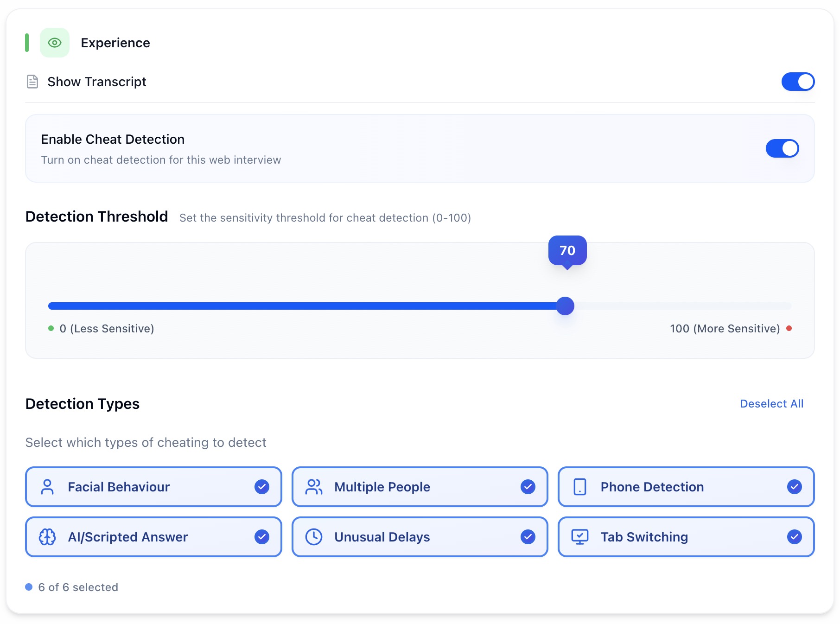The width and height of the screenshot is (840, 624).
Task: Click the monitor icon on Tab Switching
Action: 580,537
